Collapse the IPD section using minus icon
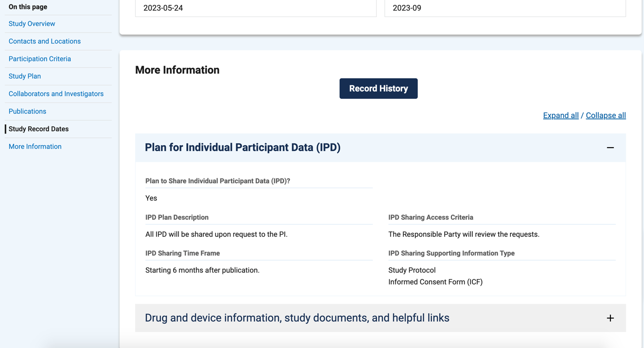This screenshot has width=644, height=348. (x=610, y=148)
